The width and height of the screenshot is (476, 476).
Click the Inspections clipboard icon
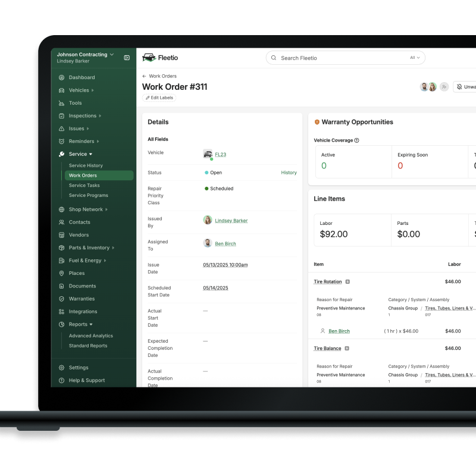pos(62,115)
